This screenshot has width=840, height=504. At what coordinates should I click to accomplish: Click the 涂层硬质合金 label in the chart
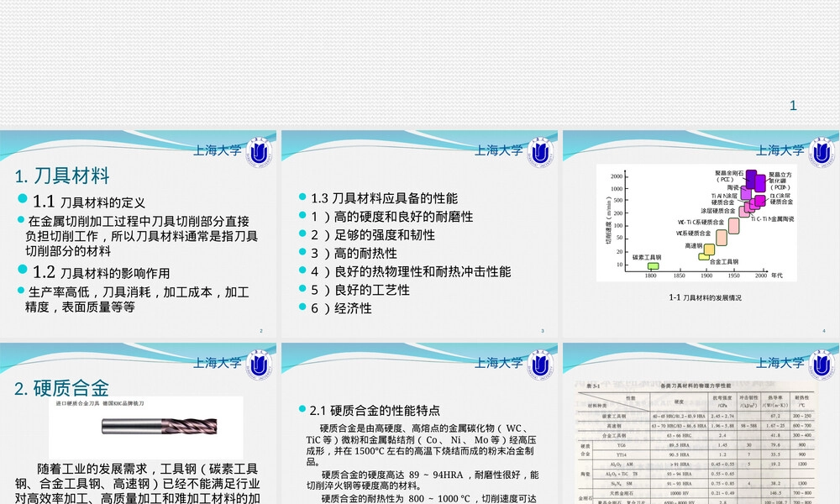pos(718,211)
